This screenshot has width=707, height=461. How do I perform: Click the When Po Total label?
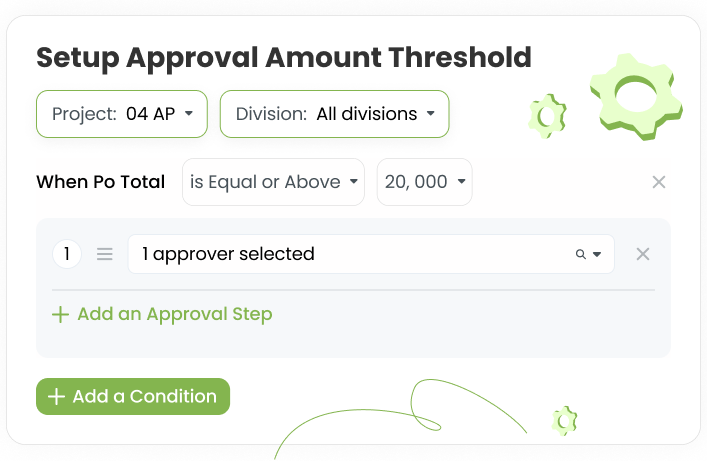[x=101, y=182]
